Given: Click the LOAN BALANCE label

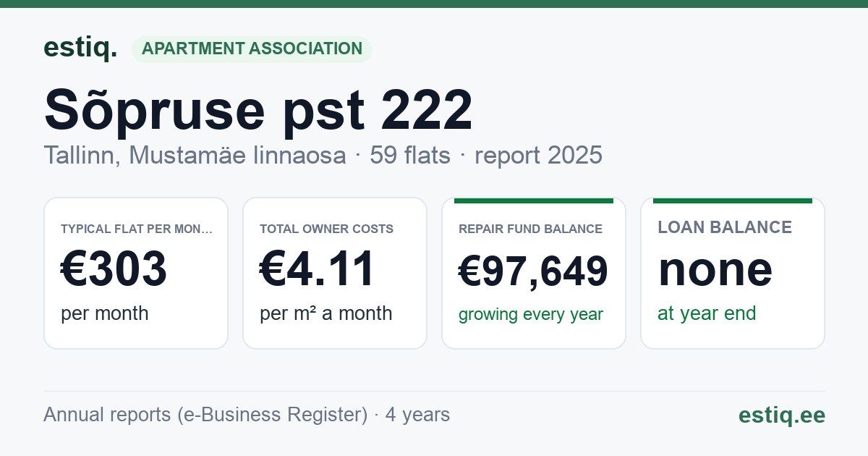Looking at the screenshot, I should pos(725,227).
